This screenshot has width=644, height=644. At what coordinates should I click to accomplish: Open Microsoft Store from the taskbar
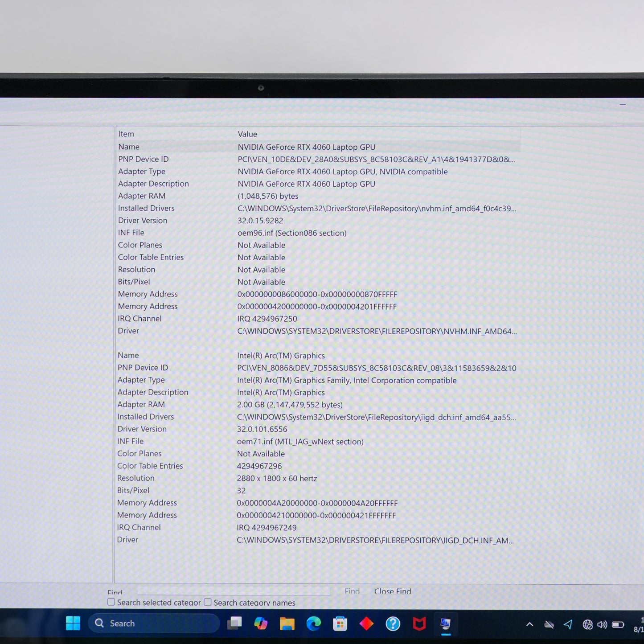[340, 623]
